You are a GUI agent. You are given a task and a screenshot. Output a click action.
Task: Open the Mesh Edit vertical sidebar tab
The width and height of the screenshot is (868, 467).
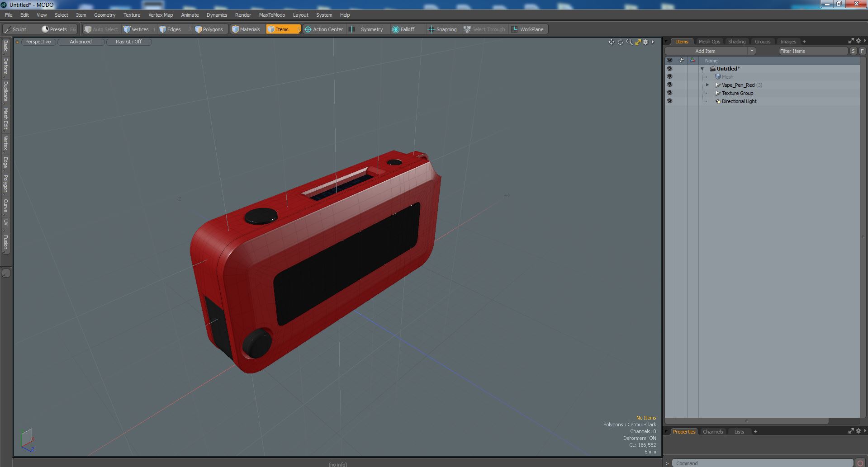click(x=5, y=119)
